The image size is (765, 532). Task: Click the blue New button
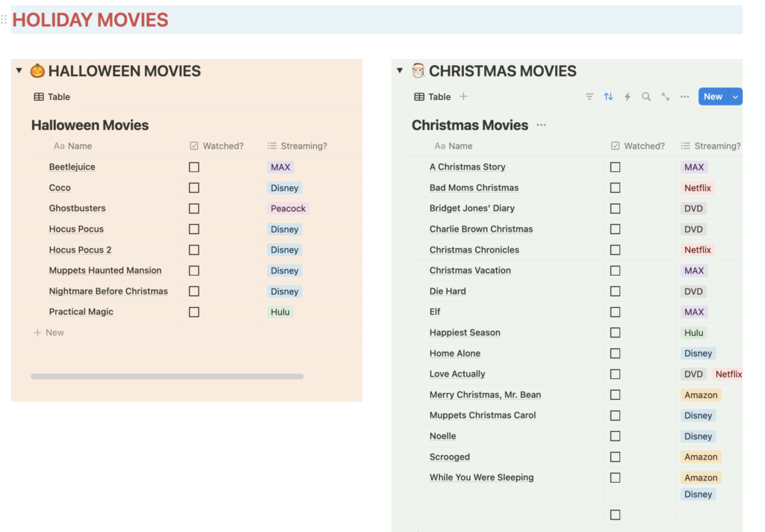click(713, 96)
